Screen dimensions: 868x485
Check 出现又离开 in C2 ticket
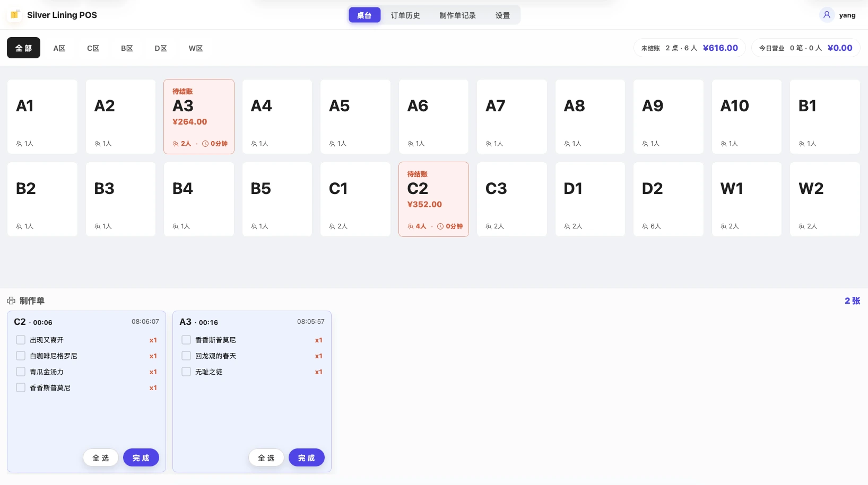tap(21, 340)
